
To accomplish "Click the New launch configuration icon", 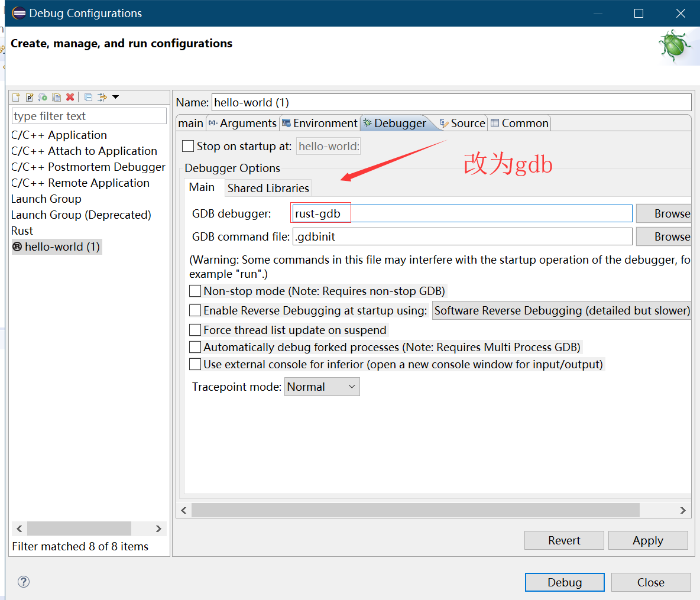I will (16, 97).
